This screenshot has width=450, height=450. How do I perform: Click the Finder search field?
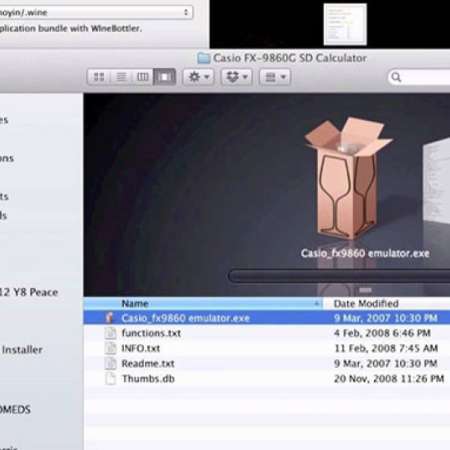point(419,77)
